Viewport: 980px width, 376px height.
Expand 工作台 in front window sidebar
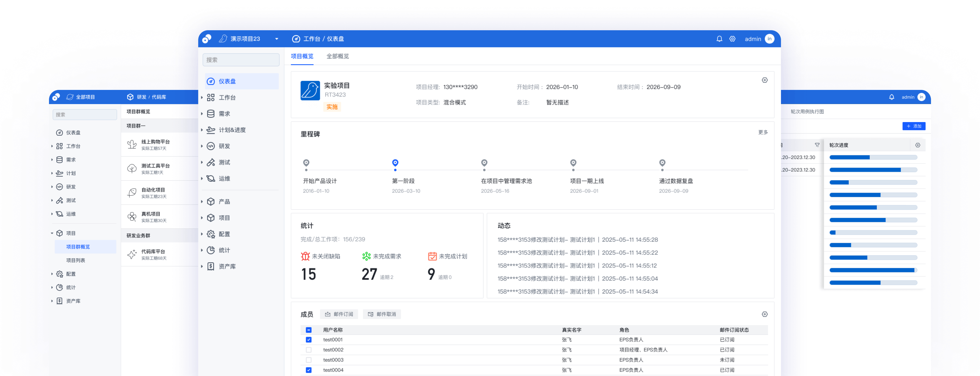(202, 98)
